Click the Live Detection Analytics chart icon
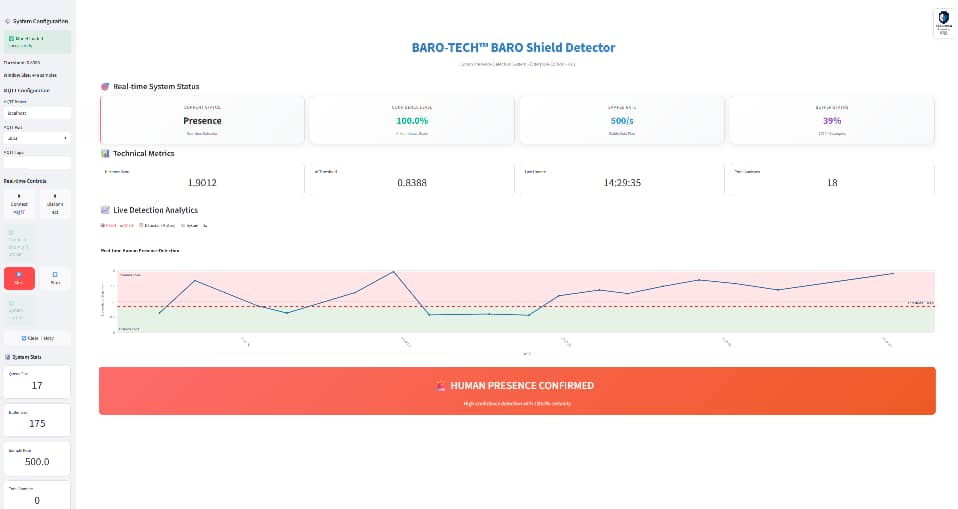The image size is (958, 509). [x=106, y=210]
